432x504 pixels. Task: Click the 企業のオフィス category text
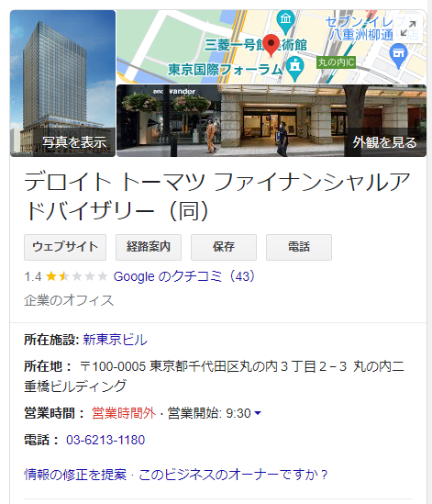coord(69,300)
